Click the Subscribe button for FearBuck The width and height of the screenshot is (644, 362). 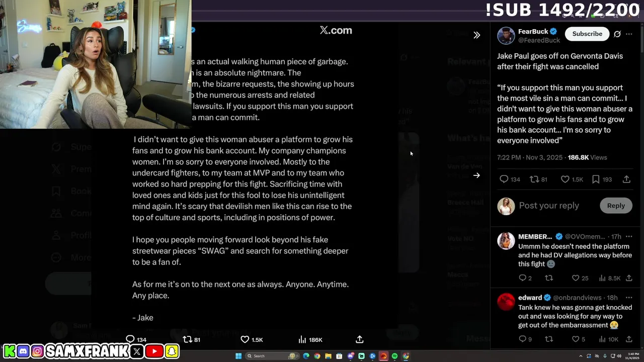(587, 34)
